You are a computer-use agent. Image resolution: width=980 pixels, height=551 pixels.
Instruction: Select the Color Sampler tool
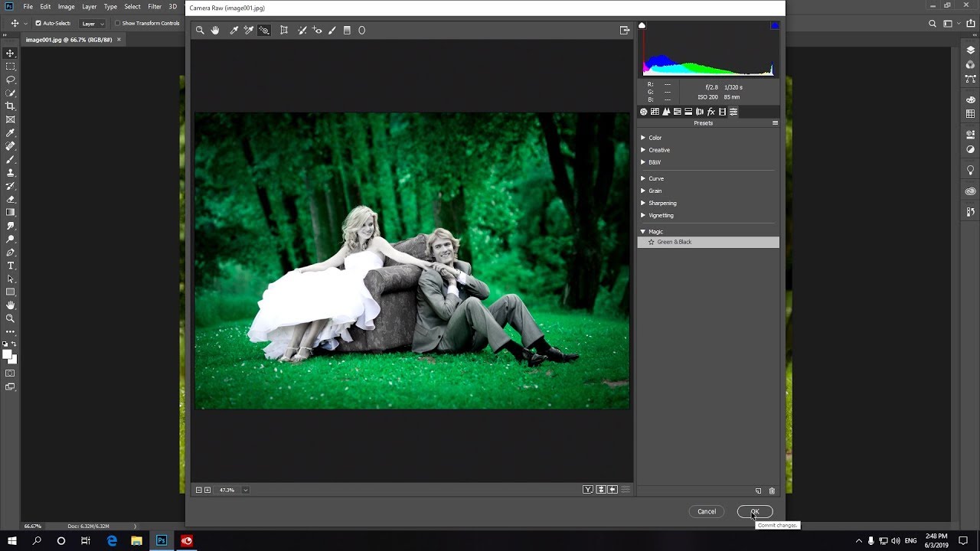click(249, 31)
